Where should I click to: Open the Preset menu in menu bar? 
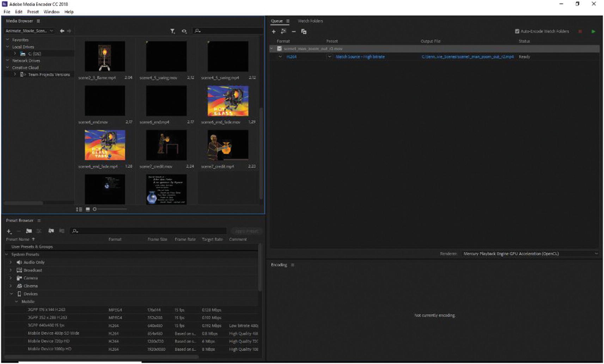click(x=33, y=12)
